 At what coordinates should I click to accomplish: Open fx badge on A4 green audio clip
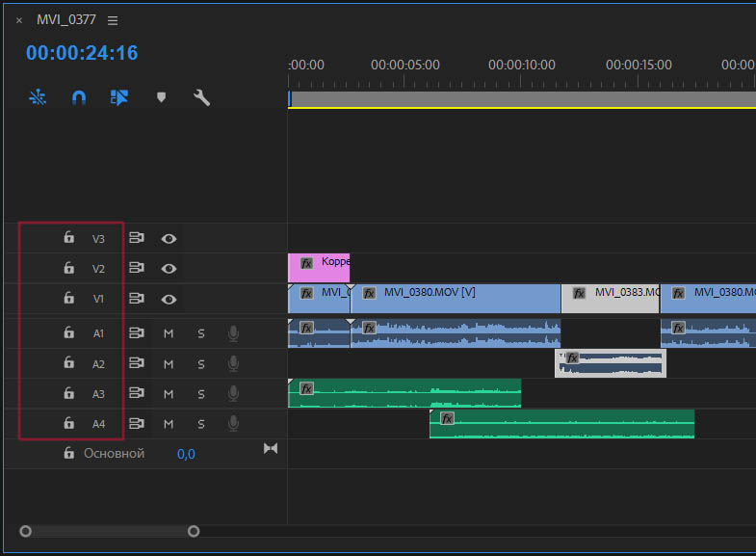coord(448,418)
